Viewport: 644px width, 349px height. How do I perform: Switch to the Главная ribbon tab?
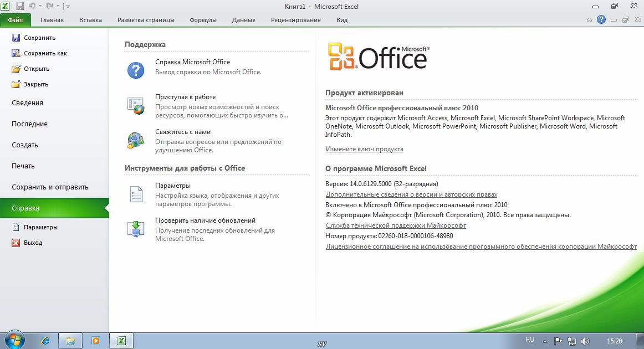pyautogui.click(x=52, y=20)
